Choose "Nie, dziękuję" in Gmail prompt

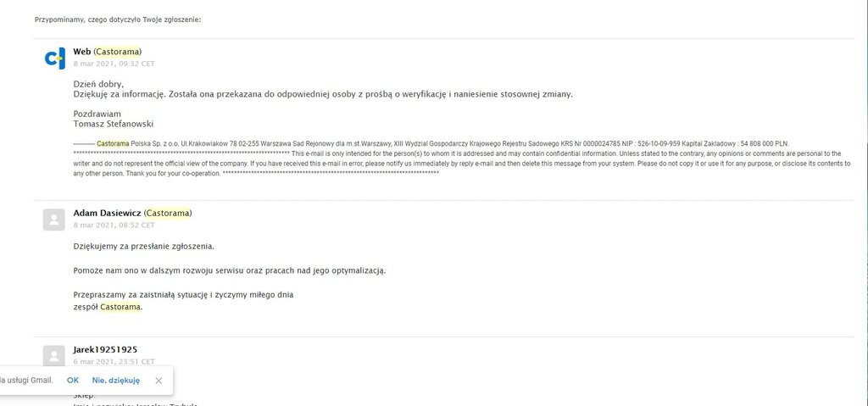pos(116,381)
